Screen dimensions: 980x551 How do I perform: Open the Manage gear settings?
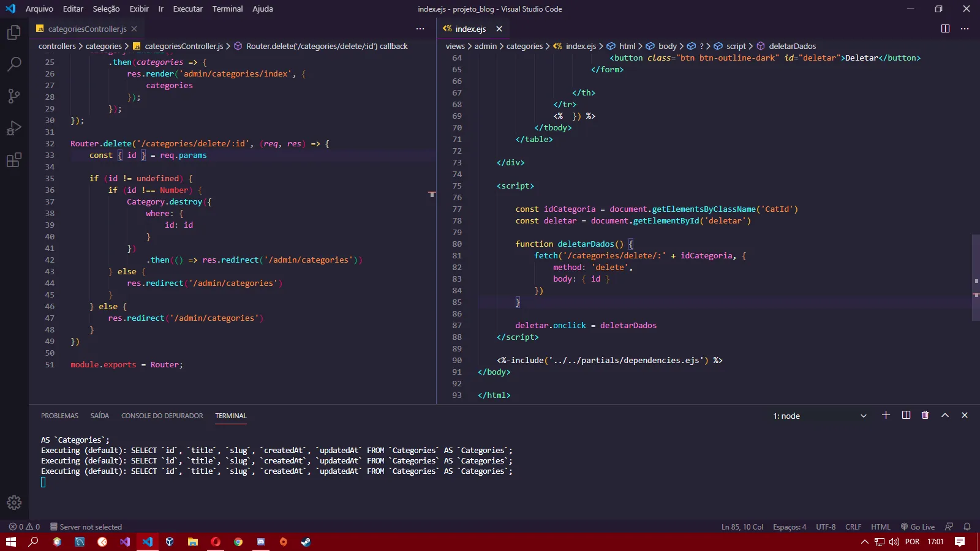(14, 503)
